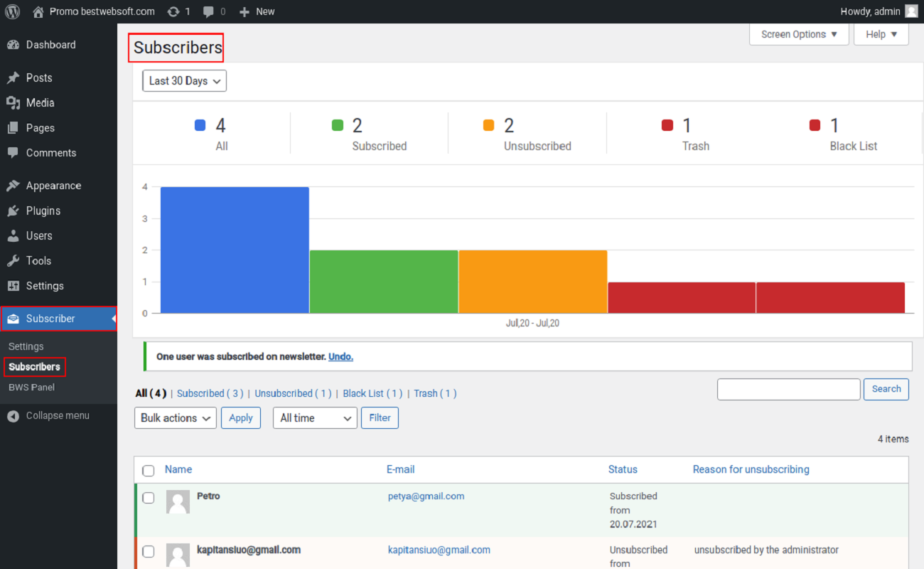Click the green Subscribed bar in chart

coord(384,282)
